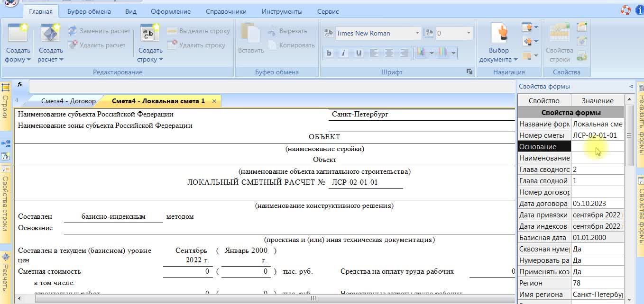The width and height of the screenshot is (644, 304).
Task: Click the blue info icon at top right
Action: [x=640, y=10]
